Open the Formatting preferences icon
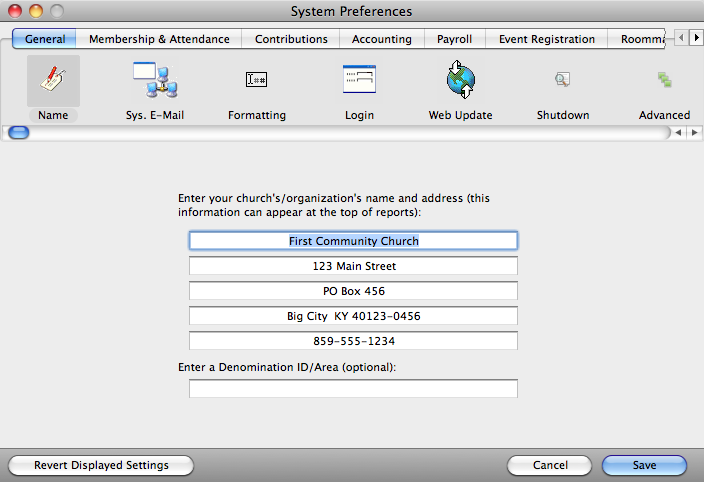Image resolution: width=704 pixels, height=482 pixels. point(256,82)
